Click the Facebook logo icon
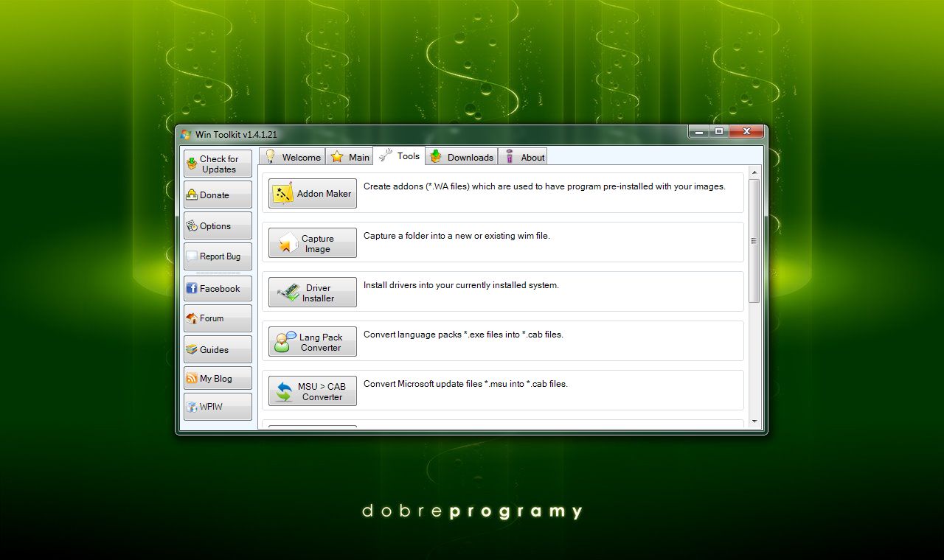The image size is (944, 560). click(x=192, y=289)
